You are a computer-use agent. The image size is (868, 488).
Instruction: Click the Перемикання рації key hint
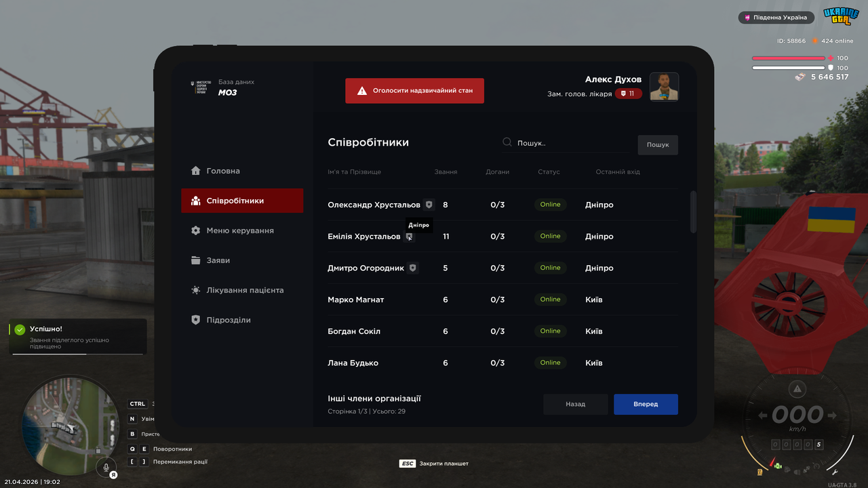click(168, 462)
